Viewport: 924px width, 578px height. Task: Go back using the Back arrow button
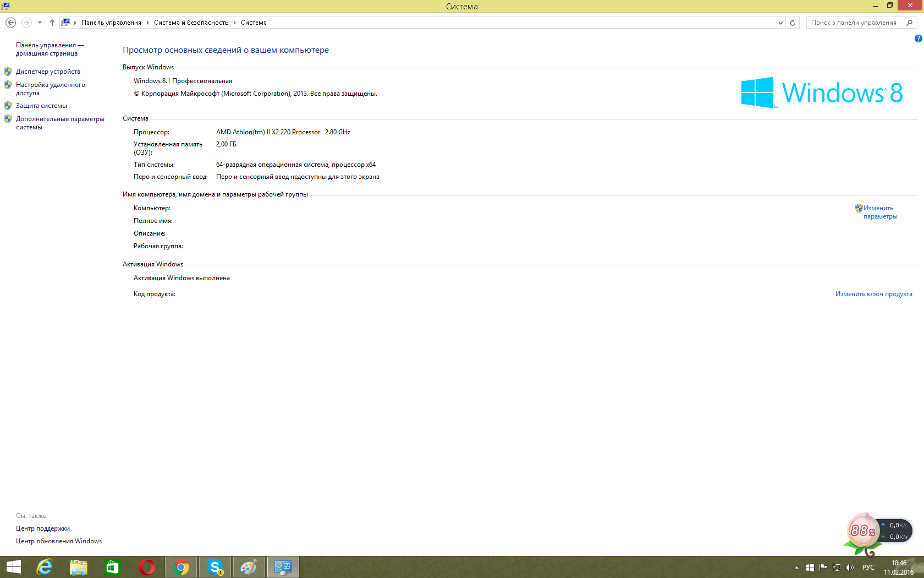(x=10, y=23)
